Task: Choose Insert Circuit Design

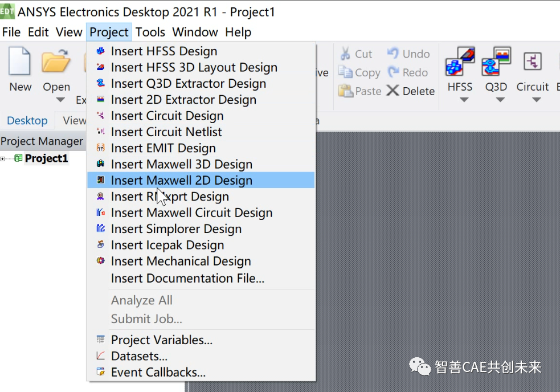Action: (x=201, y=116)
